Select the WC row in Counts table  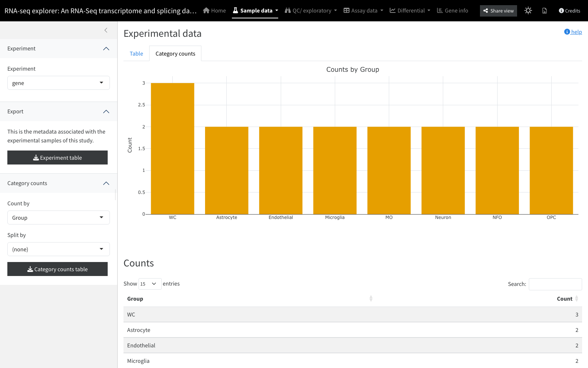353,315
